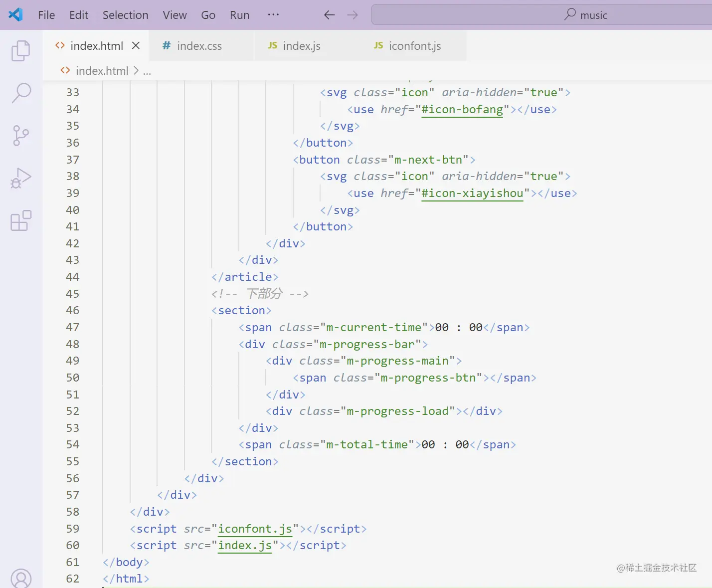Switch to the index.html tab

97,46
